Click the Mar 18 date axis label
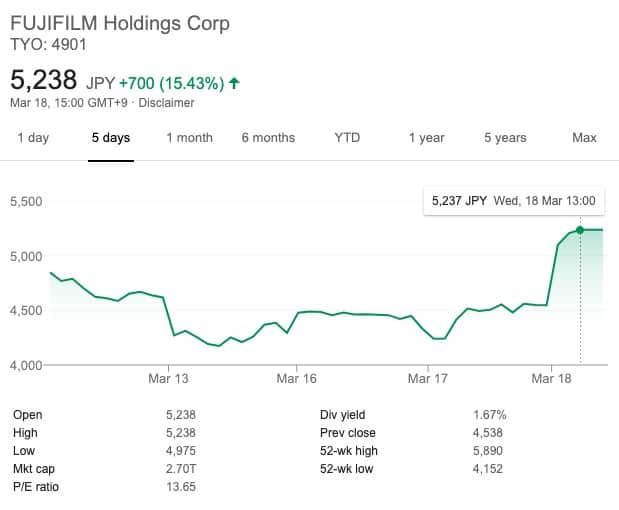 552,378
